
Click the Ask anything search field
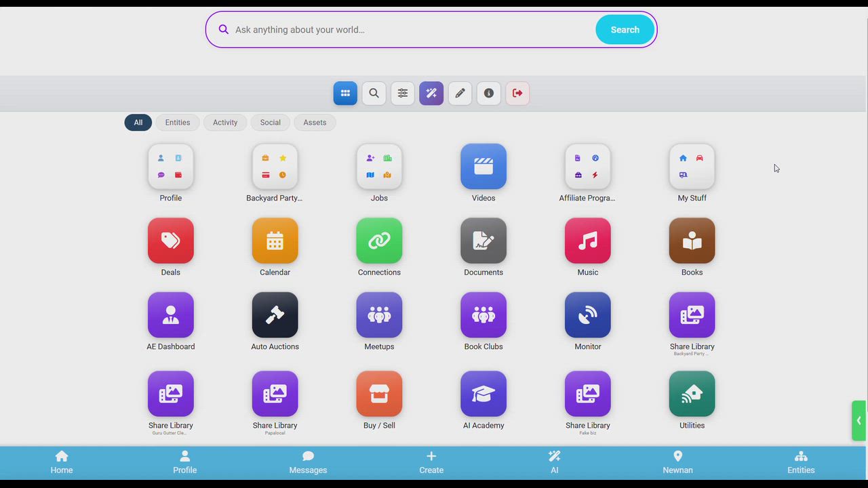click(x=400, y=30)
